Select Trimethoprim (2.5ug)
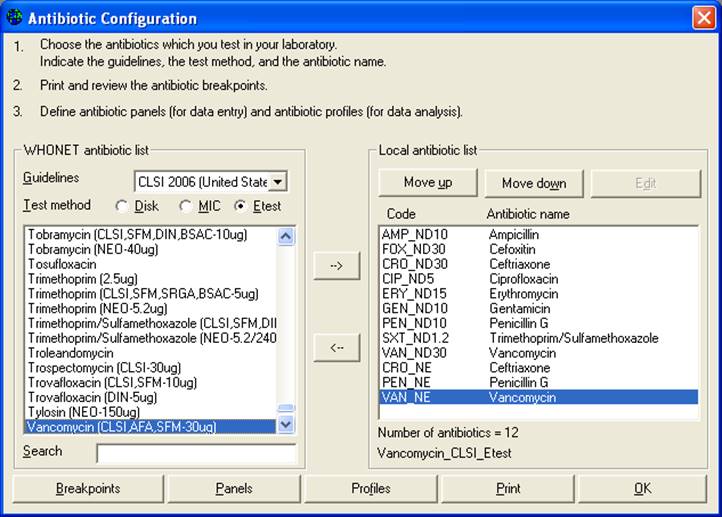 (x=151, y=279)
